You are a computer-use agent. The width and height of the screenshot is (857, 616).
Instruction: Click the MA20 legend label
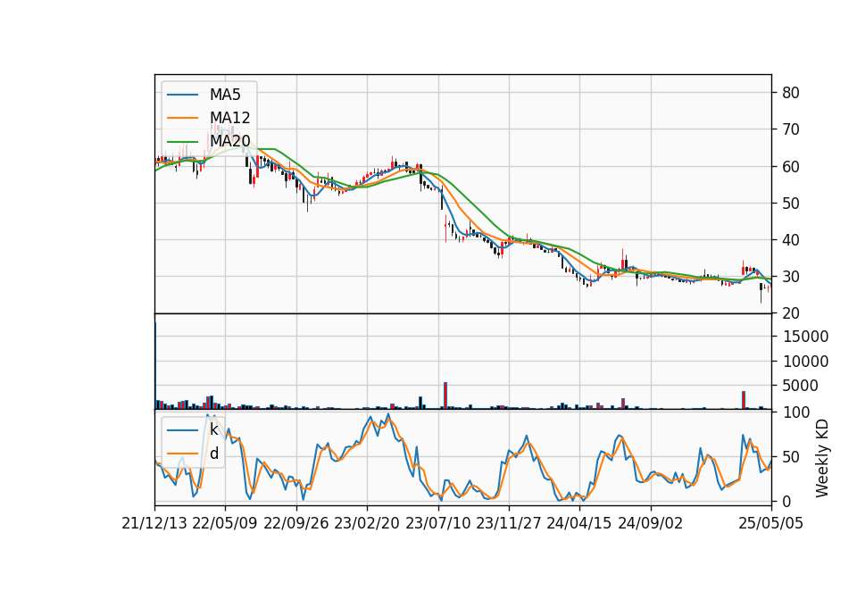[229, 141]
